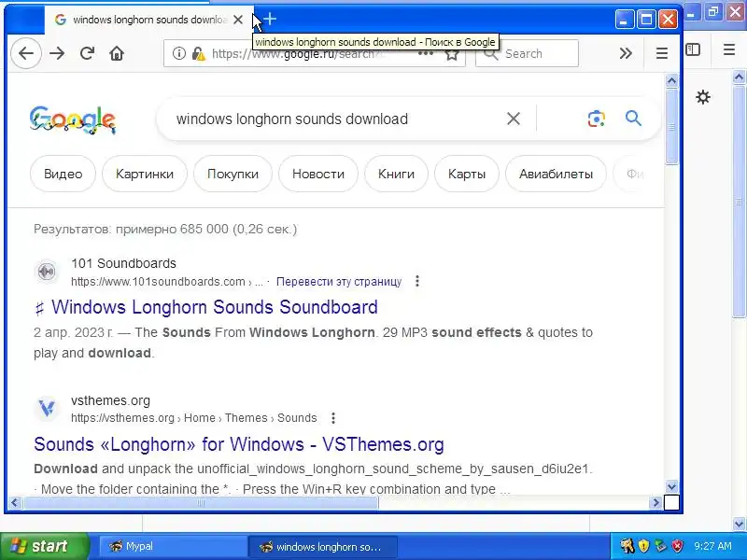Open the settings gear in background window
The width and height of the screenshot is (747, 560).
(703, 97)
